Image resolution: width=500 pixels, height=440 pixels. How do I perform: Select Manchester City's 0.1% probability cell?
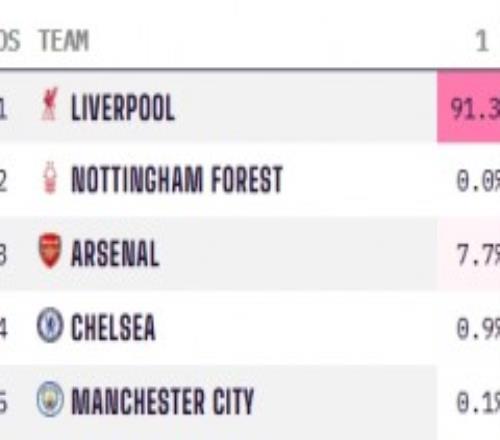pos(468,402)
